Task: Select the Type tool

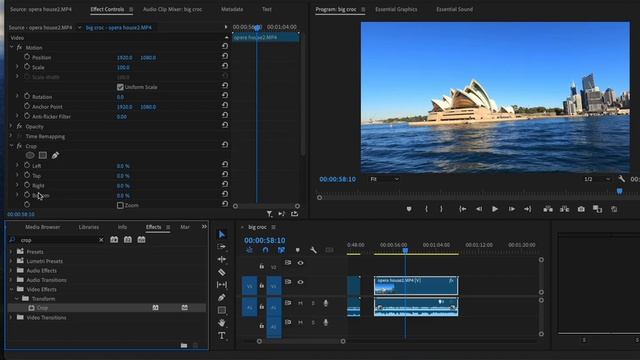Action: (x=222, y=336)
